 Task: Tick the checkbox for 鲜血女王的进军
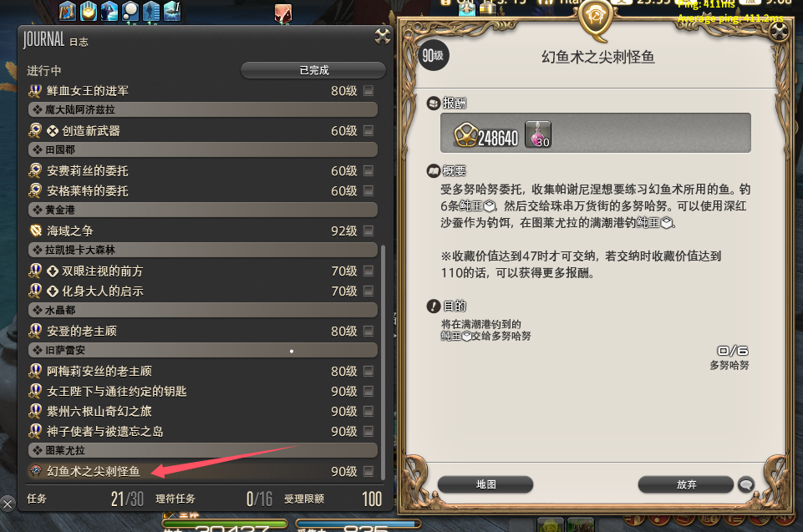(368, 91)
